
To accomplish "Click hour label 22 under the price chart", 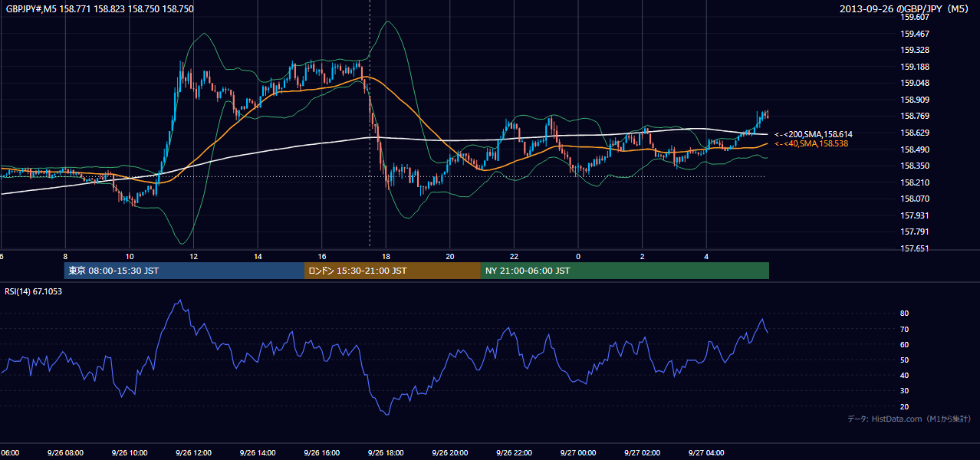I will point(515,257).
